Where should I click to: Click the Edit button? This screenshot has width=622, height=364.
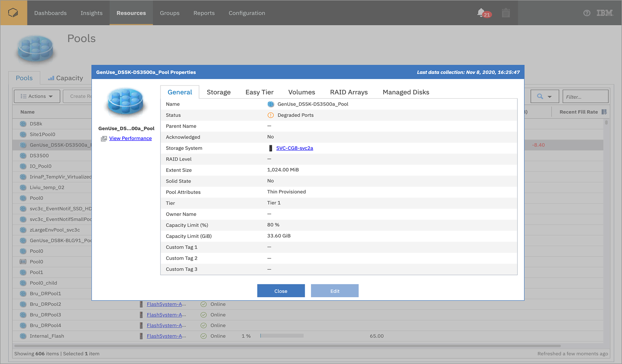click(335, 291)
